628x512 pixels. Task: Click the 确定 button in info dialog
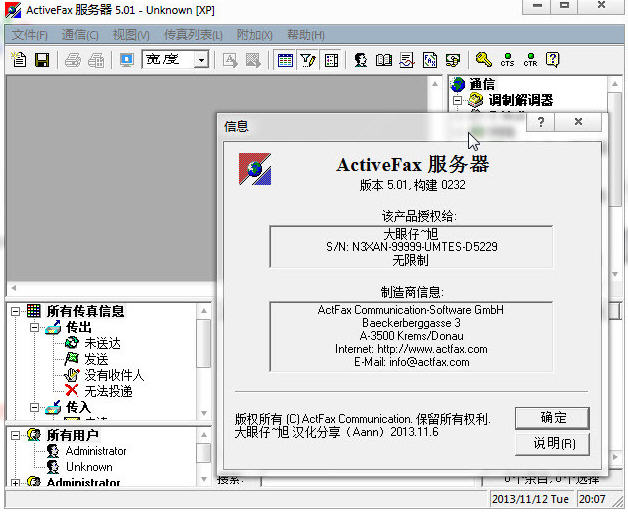coord(552,418)
